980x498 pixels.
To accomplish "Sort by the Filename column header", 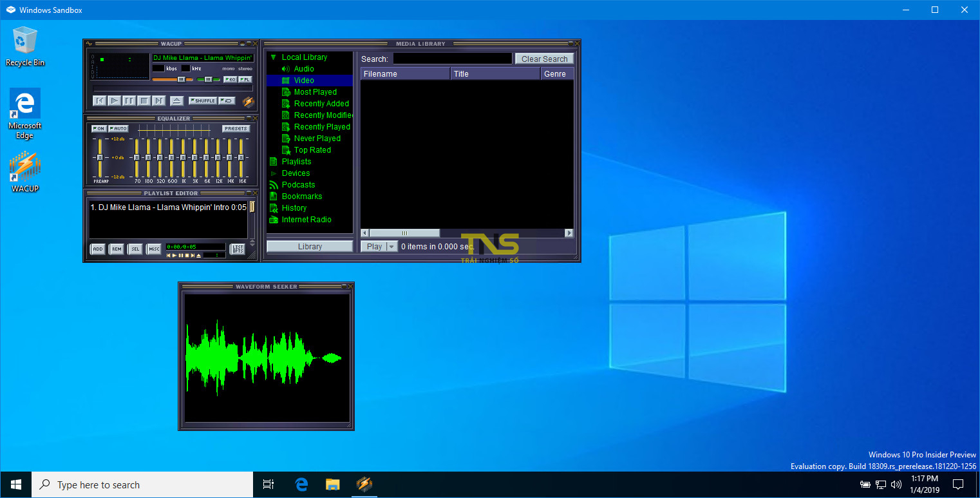I will tap(405, 74).
